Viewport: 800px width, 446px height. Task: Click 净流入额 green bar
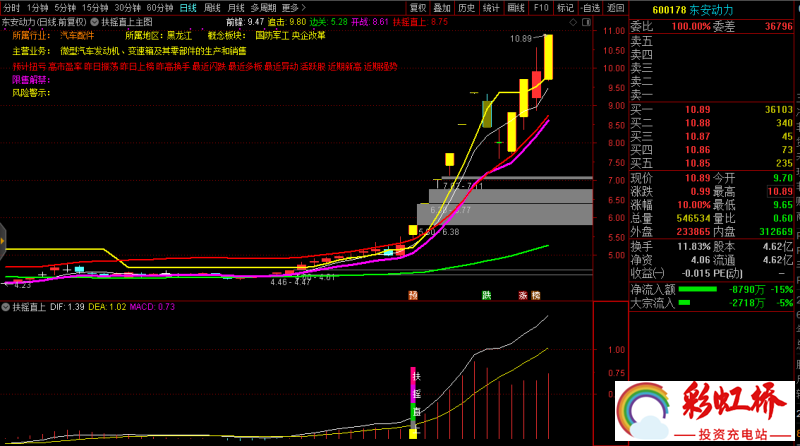(x=697, y=289)
